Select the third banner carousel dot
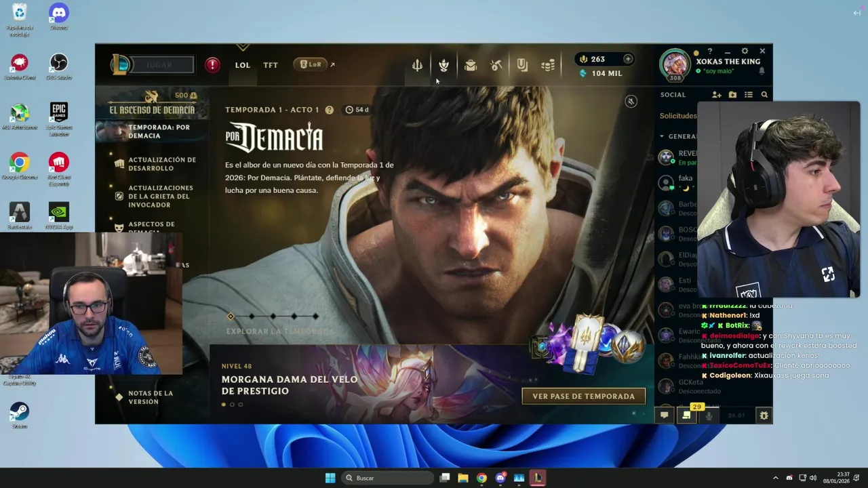The image size is (868, 488). point(240,405)
